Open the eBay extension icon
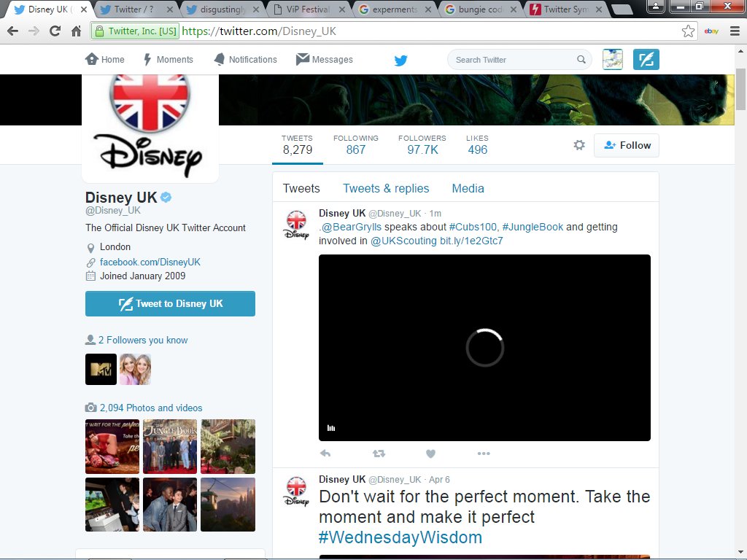This screenshot has height=560, width=747. click(711, 31)
